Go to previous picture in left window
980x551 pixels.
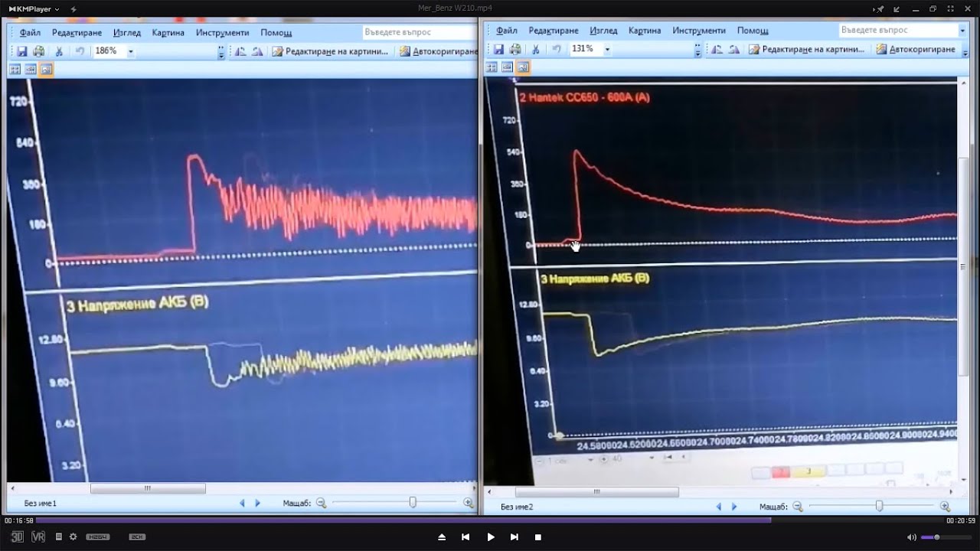click(x=243, y=504)
